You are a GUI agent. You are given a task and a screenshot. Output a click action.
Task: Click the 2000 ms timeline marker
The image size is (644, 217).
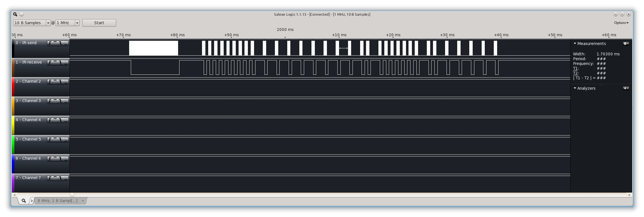click(x=285, y=30)
